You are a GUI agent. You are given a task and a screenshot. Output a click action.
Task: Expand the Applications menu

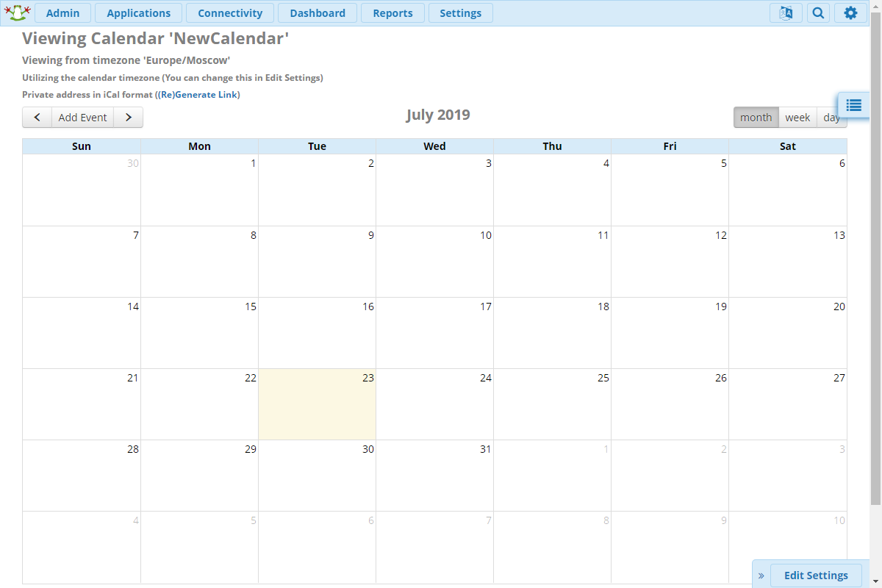138,13
